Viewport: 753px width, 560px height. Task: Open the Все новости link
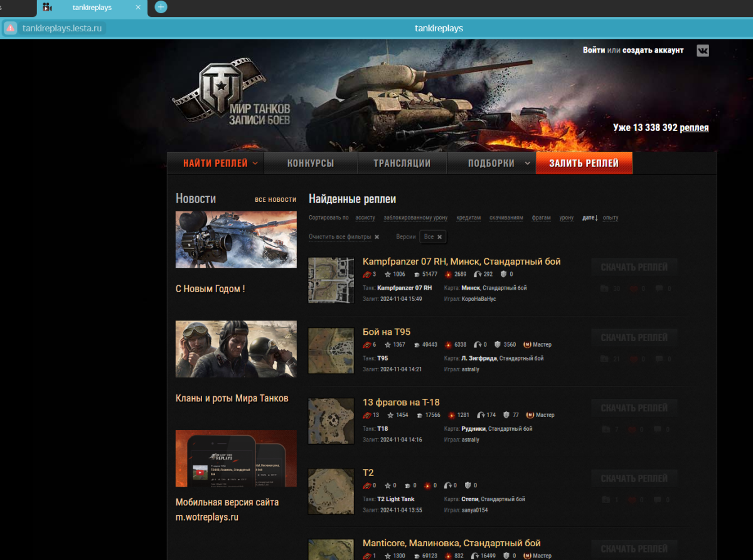coord(275,200)
